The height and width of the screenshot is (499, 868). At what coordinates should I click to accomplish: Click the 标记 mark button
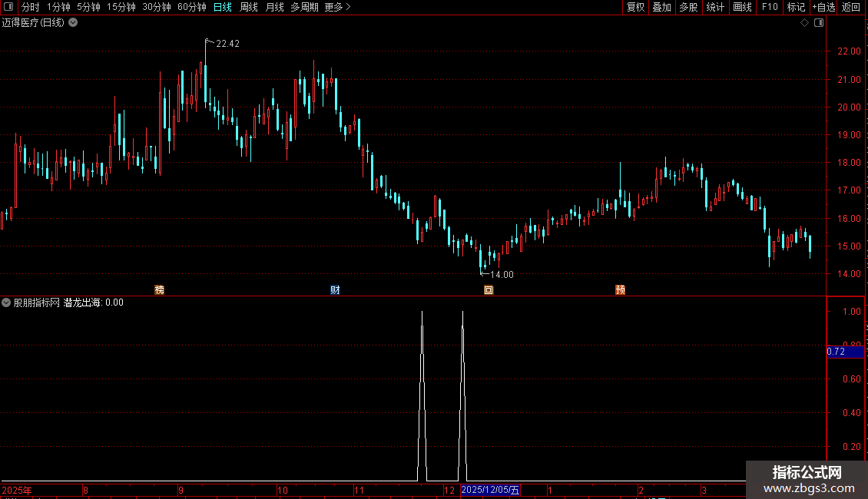point(796,7)
